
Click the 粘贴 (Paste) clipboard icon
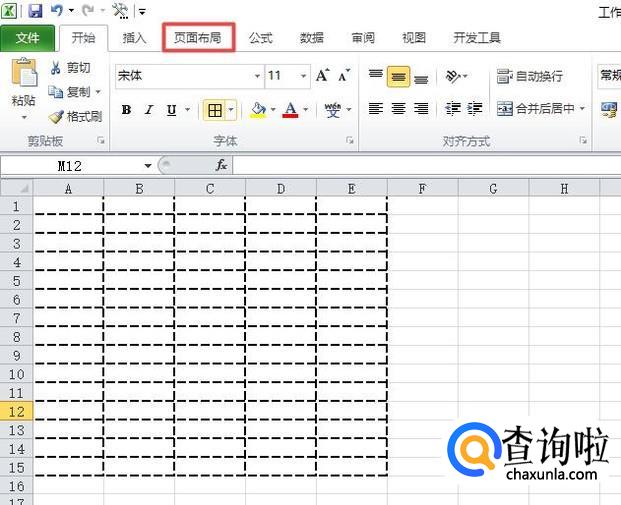tap(24, 72)
